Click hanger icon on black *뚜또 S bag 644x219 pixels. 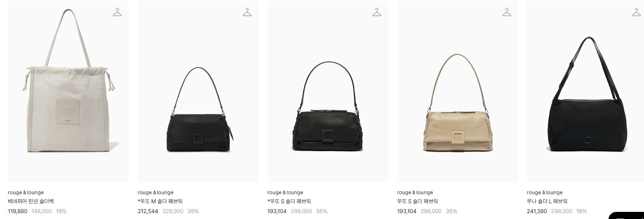click(x=377, y=12)
